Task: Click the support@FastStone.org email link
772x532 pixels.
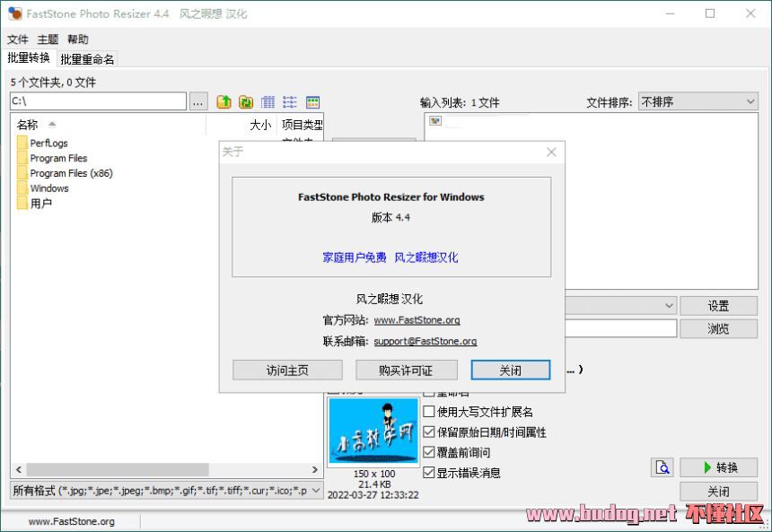Action: (x=425, y=341)
